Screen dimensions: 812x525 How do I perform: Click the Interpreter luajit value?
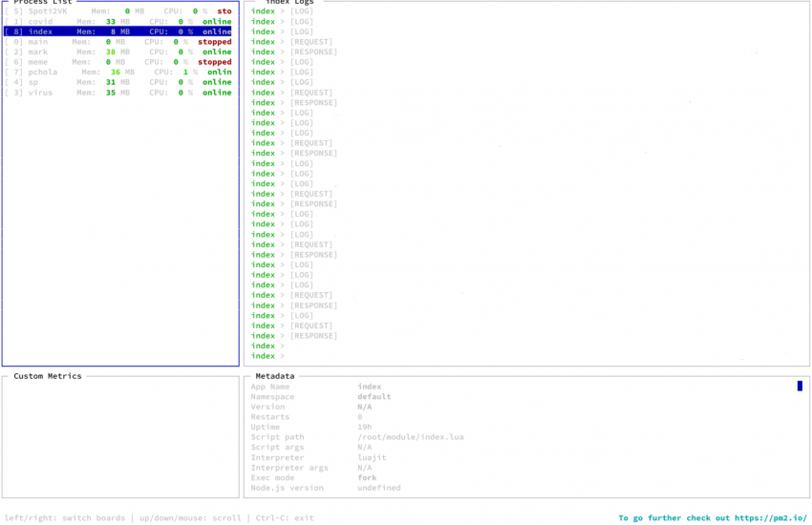pos(372,457)
